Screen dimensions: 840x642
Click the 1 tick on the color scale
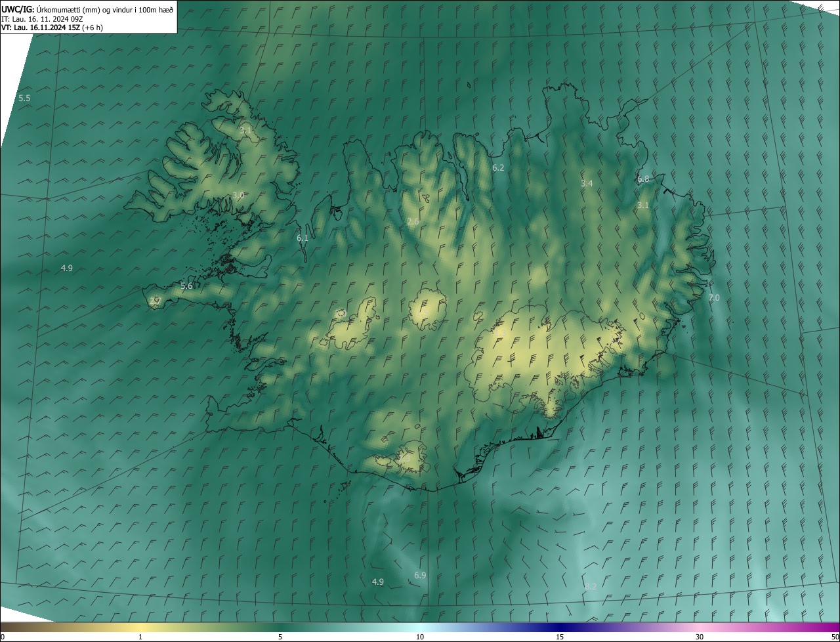pos(140,637)
